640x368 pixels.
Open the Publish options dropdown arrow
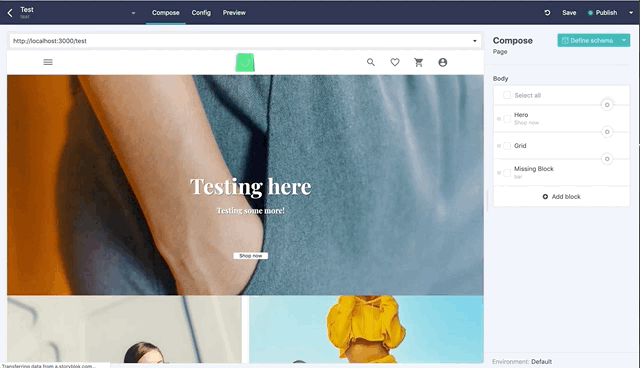tap(631, 13)
